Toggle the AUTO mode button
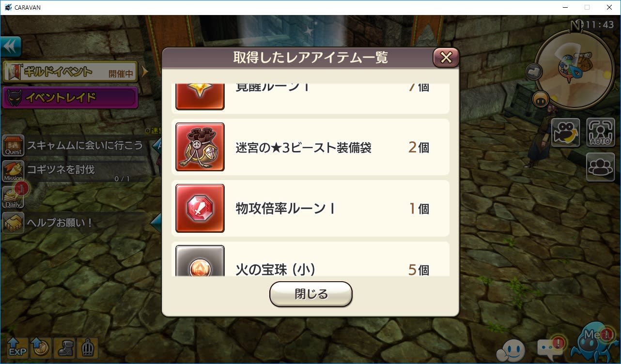The image size is (621, 364). (601, 132)
